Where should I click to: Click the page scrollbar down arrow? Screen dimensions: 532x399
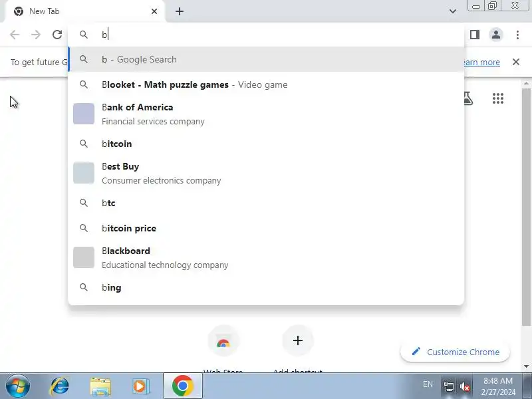point(526,366)
